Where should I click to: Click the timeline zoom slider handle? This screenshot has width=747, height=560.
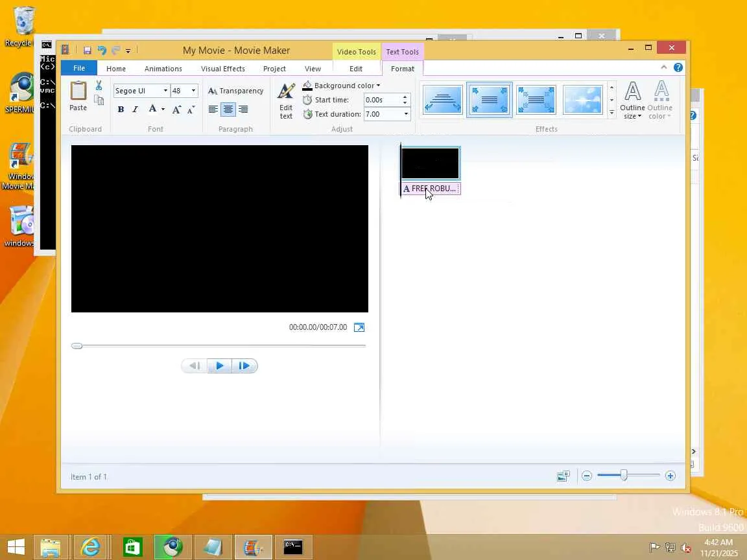(624, 475)
